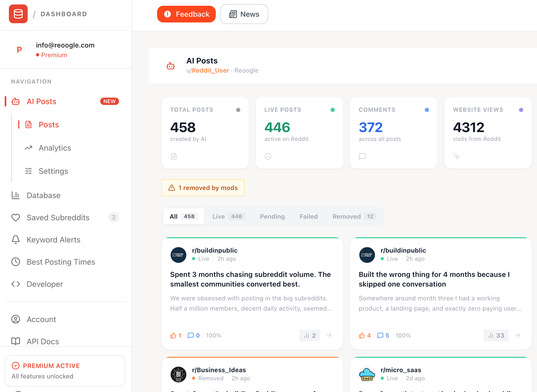Click the upvote icon showing 1

click(173, 335)
